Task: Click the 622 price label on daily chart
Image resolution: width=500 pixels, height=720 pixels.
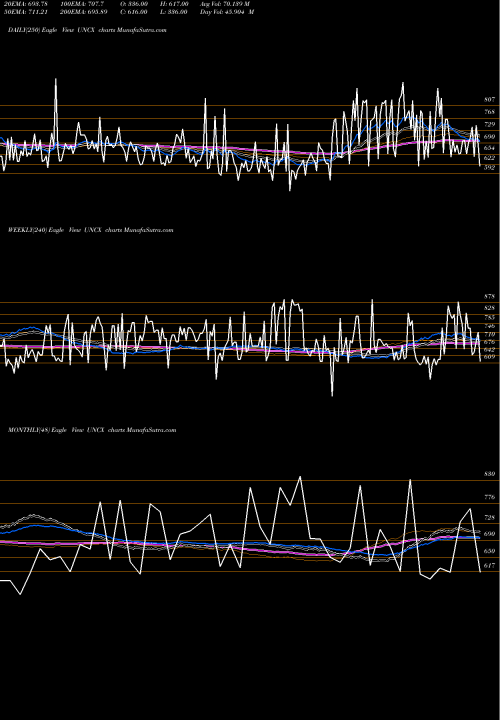Action: coord(489,158)
